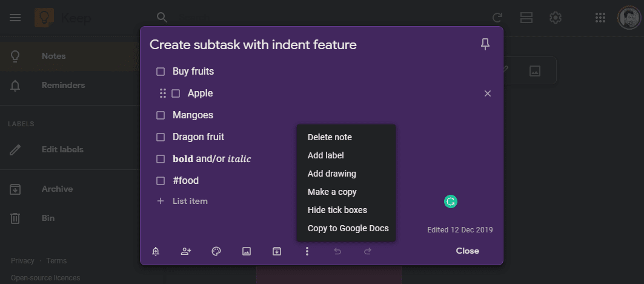
Task: Click the Dragon fruit item text
Action: coord(198,137)
